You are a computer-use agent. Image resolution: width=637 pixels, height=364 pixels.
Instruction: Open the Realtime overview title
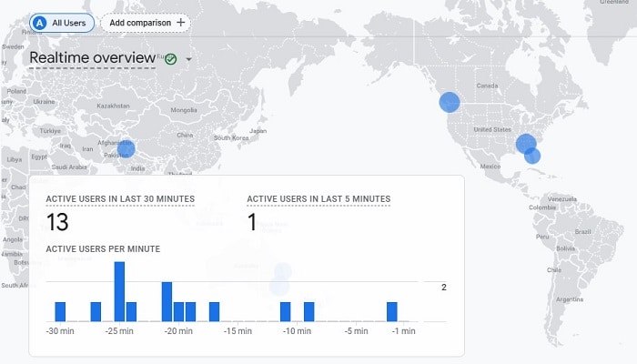(93, 57)
